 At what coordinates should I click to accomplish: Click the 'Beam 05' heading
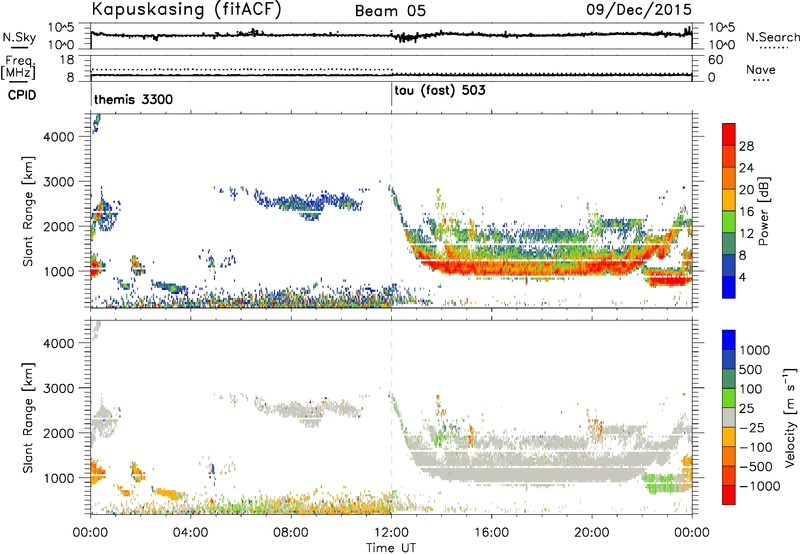(x=390, y=11)
